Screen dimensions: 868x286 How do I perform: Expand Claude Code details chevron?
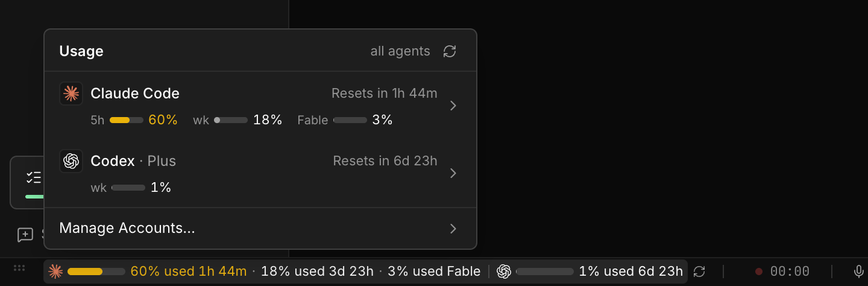click(x=453, y=106)
